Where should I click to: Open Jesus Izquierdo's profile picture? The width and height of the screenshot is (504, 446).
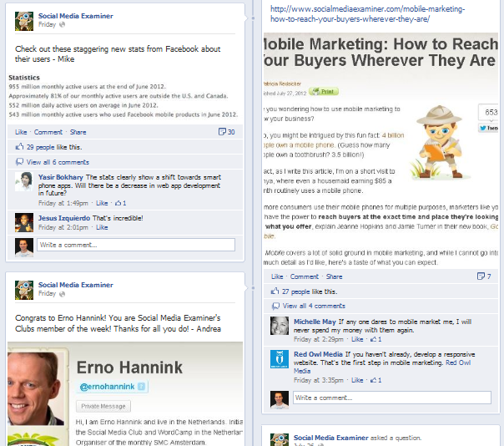(x=24, y=222)
